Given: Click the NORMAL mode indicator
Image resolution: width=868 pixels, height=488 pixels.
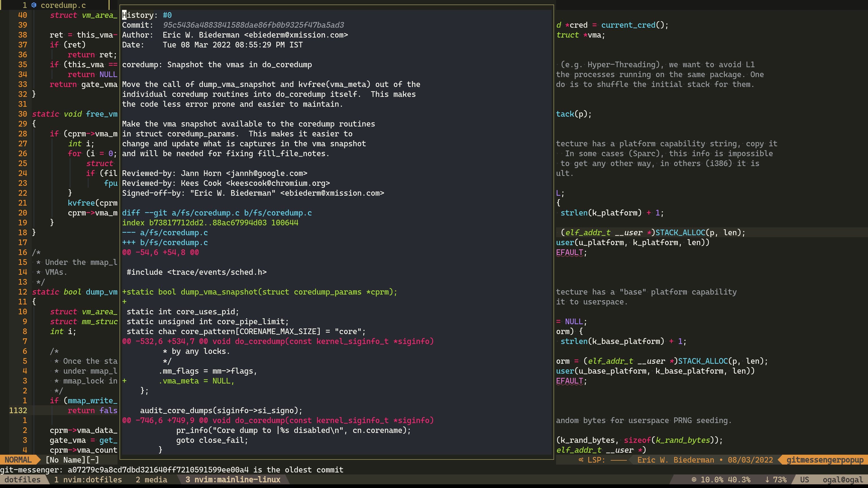Looking at the screenshot, I should (x=18, y=460).
